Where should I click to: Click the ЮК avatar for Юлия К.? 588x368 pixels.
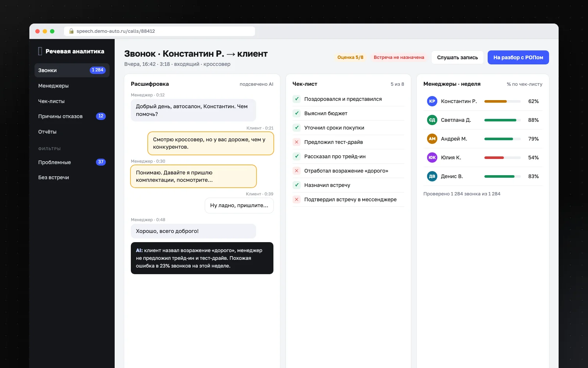pos(432,158)
